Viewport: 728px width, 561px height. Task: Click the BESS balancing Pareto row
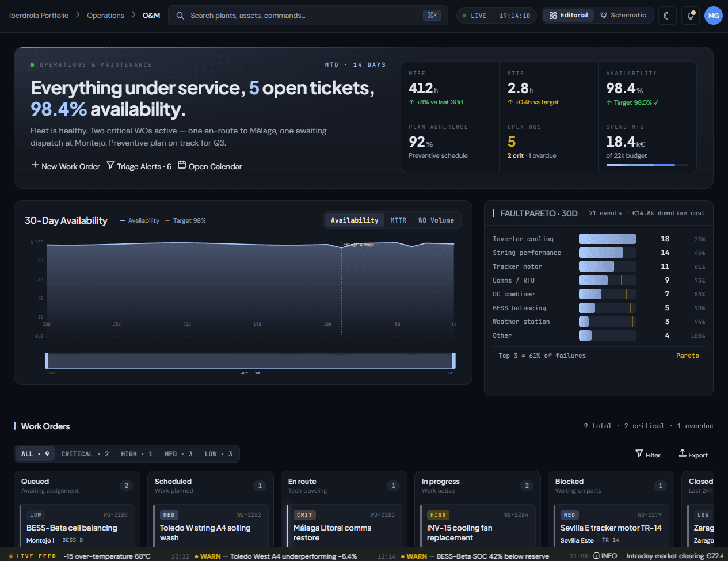(599, 308)
